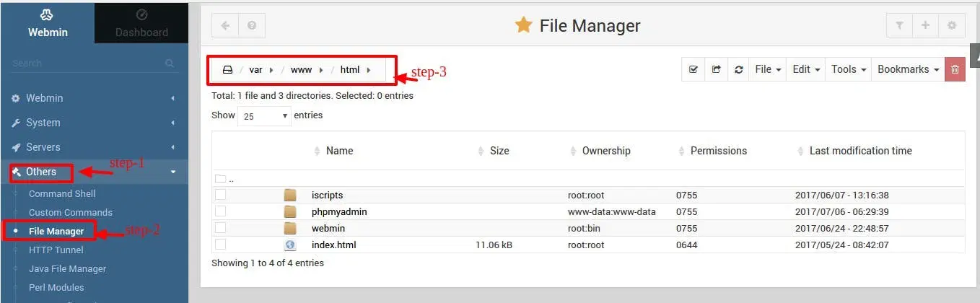Viewport: 980px width, 303px height.
Task: Click the sidebar search magnifier icon
Action: (x=170, y=63)
